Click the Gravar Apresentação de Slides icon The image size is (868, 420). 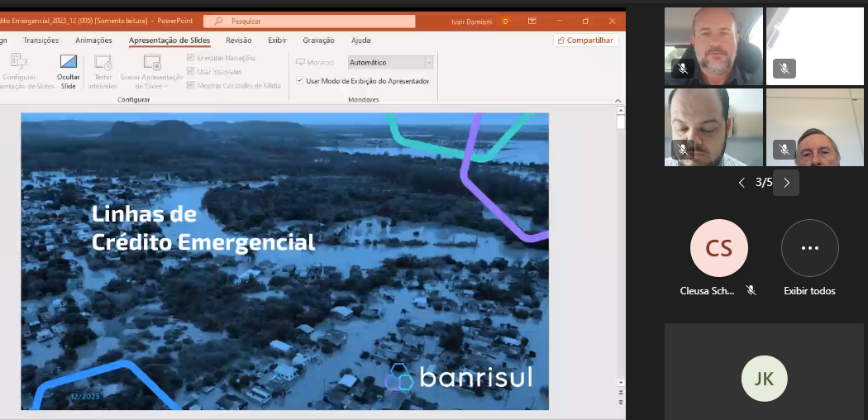pyautogui.click(x=152, y=62)
